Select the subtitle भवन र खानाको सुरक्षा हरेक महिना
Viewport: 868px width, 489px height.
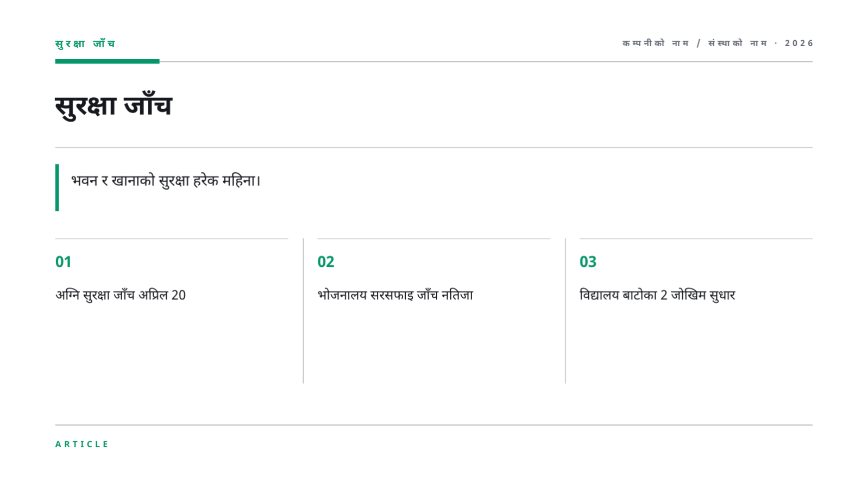pos(166,180)
